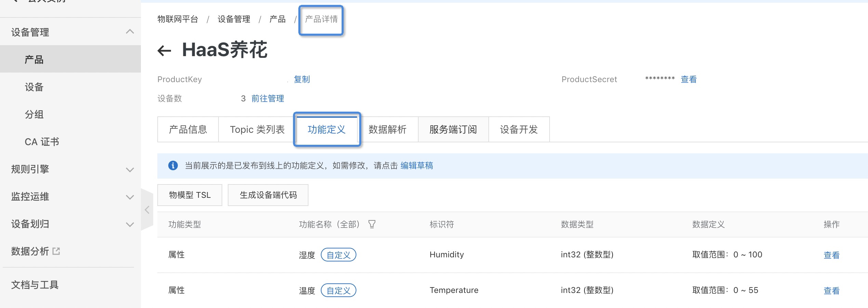This screenshot has width=868, height=308.
Task: Select the 服务端订阅 tab
Action: click(x=453, y=129)
